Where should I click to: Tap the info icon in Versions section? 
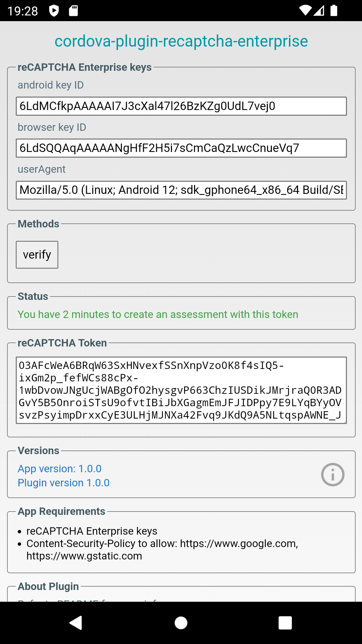pyautogui.click(x=333, y=475)
